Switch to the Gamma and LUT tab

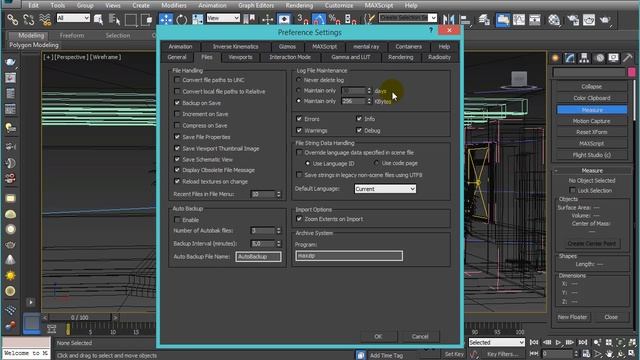[351, 57]
